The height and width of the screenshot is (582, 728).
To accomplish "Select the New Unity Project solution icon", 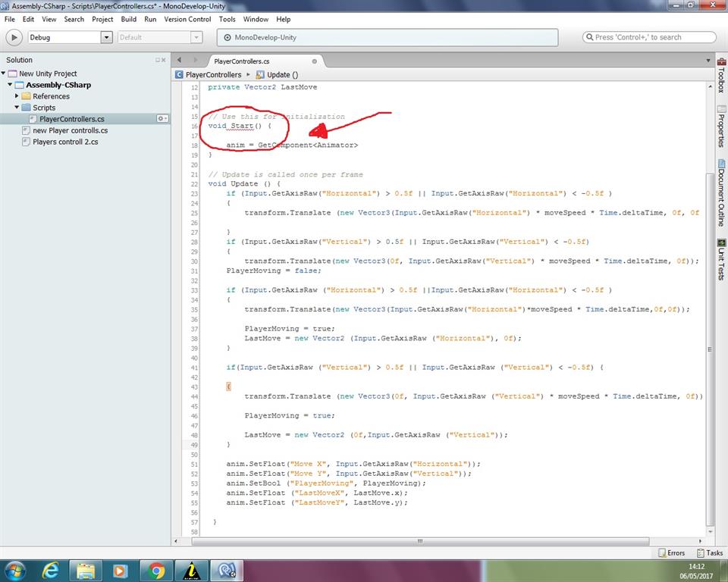I will click(13, 74).
